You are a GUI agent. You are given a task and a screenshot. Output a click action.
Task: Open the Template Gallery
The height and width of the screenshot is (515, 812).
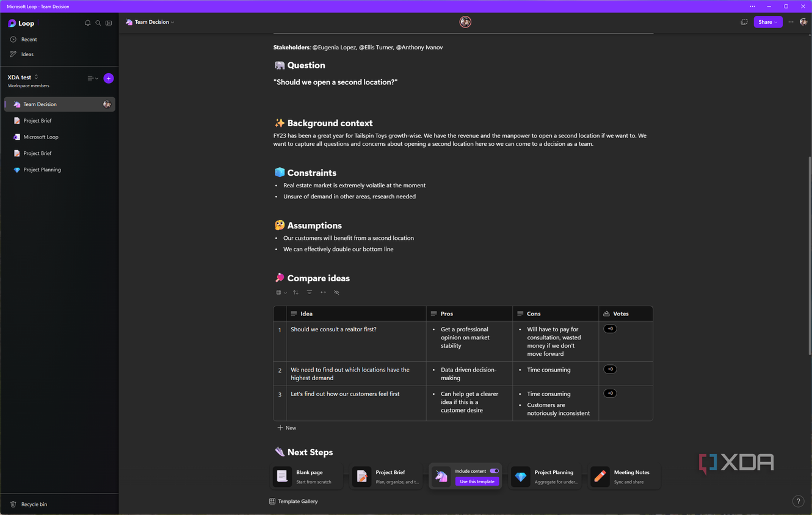tap(294, 502)
